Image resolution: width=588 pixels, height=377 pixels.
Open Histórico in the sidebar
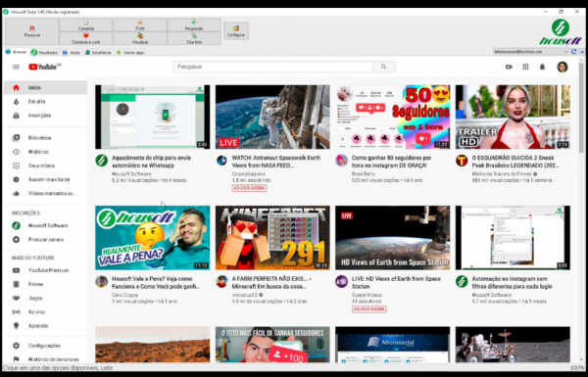tap(45, 152)
